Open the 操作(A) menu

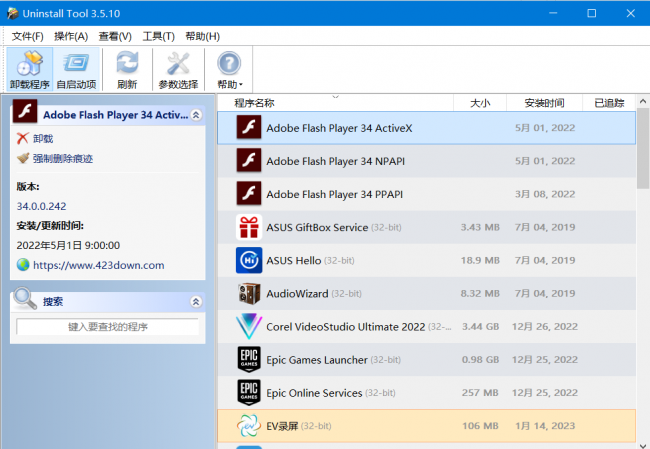coord(71,36)
